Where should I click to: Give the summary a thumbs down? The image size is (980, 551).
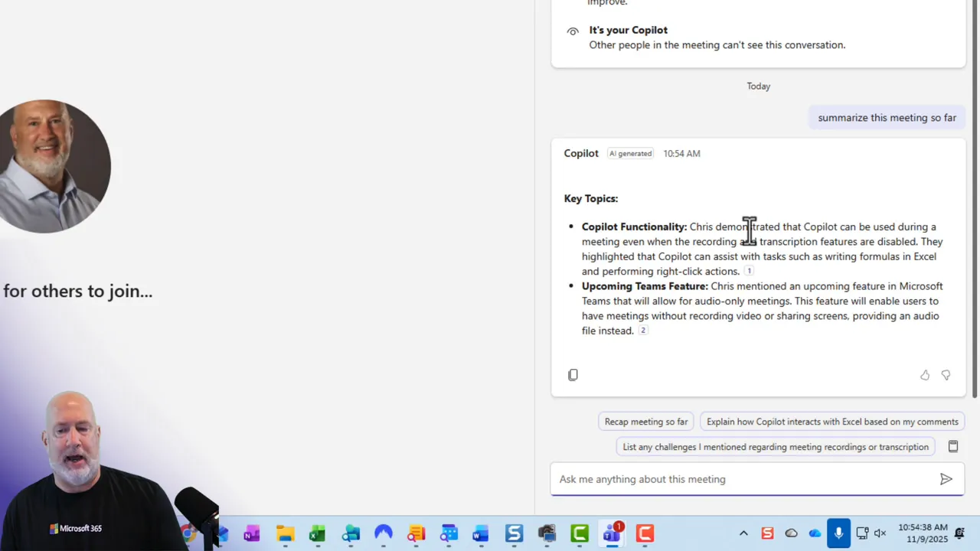pyautogui.click(x=946, y=375)
